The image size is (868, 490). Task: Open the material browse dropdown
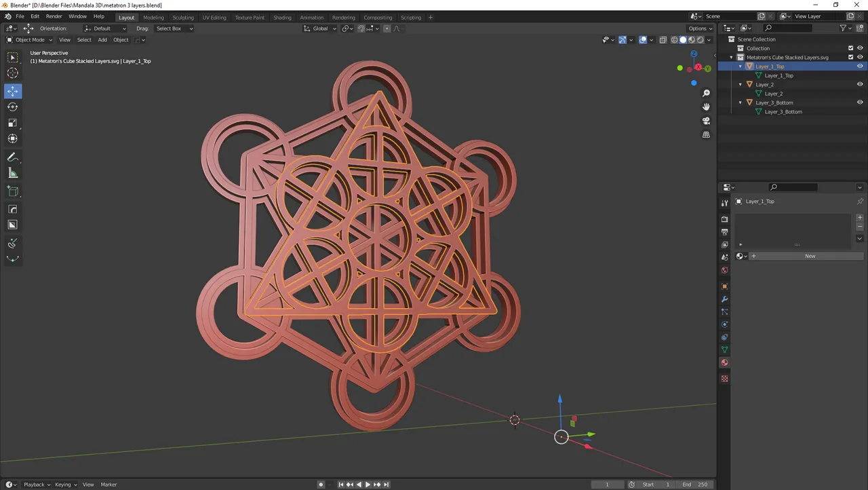[x=741, y=256]
